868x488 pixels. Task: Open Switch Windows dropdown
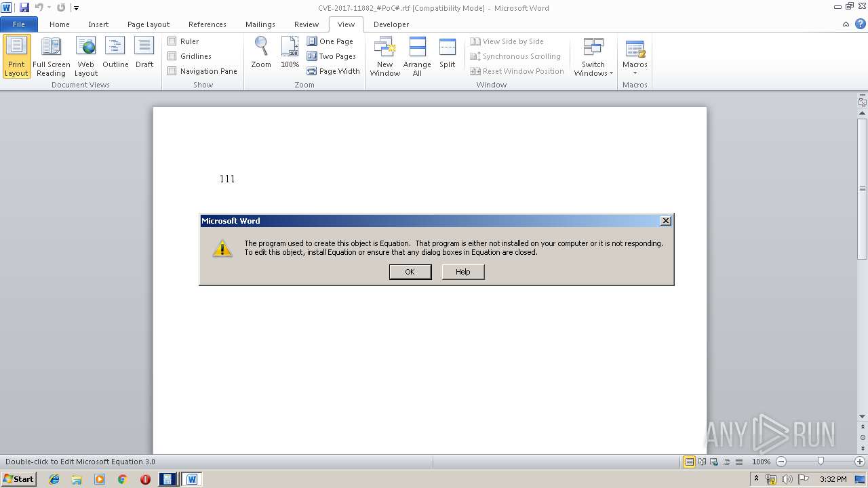pos(593,56)
